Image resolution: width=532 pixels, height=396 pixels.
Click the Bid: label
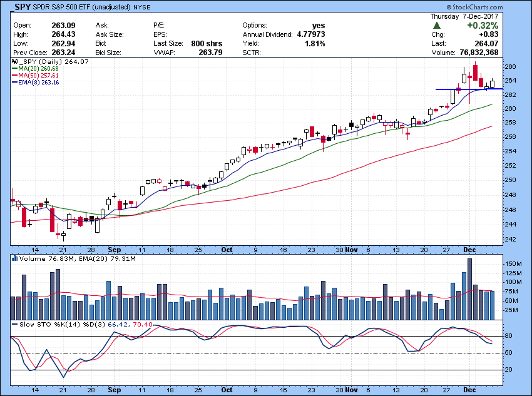[101, 43]
